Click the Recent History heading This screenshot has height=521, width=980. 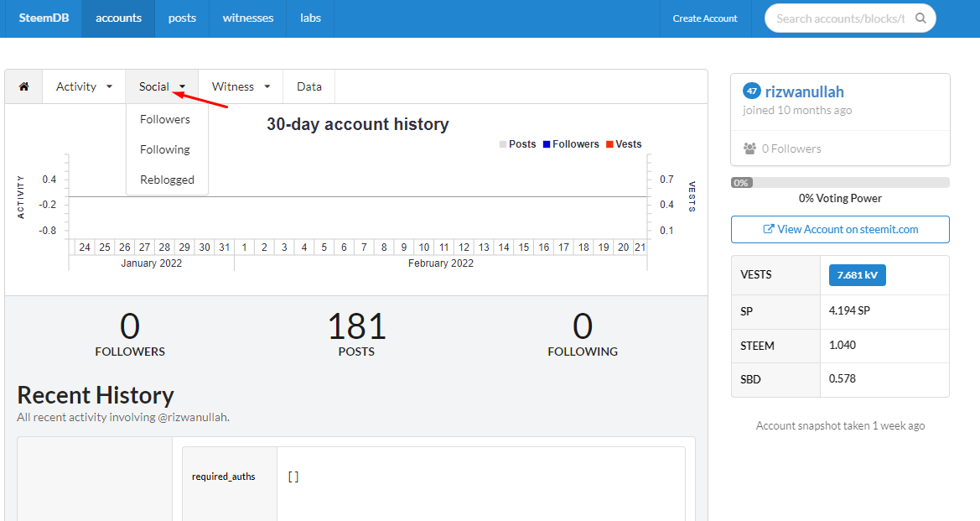pyautogui.click(x=96, y=395)
